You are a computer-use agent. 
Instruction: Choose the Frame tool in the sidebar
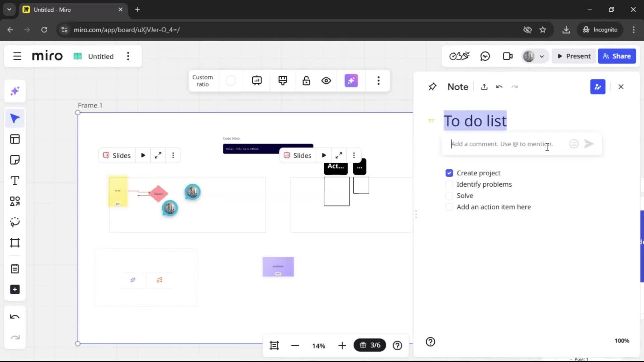[x=15, y=243]
